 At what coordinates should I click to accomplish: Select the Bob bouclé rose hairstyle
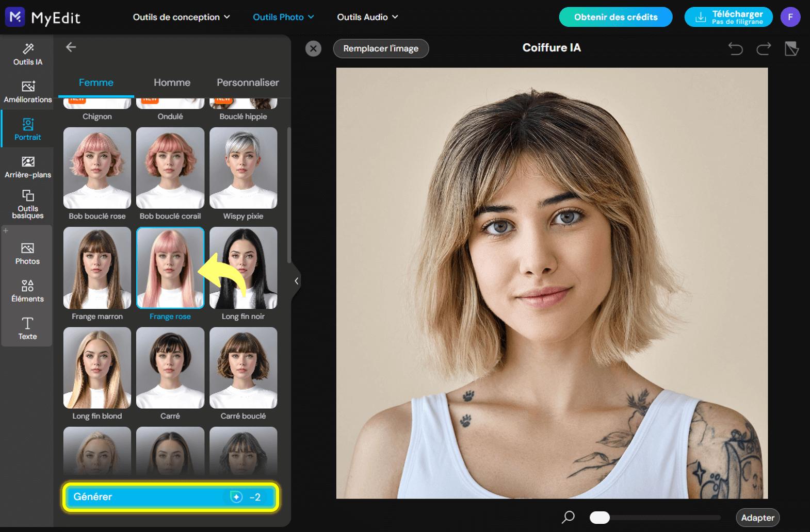[97, 168]
